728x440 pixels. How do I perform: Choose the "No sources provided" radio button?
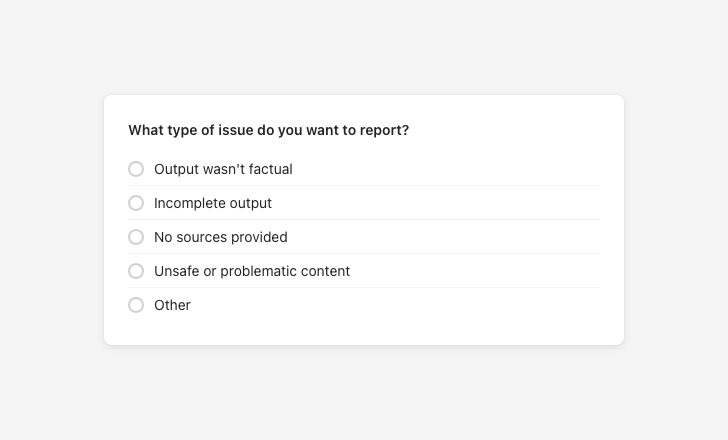pos(136,237)
